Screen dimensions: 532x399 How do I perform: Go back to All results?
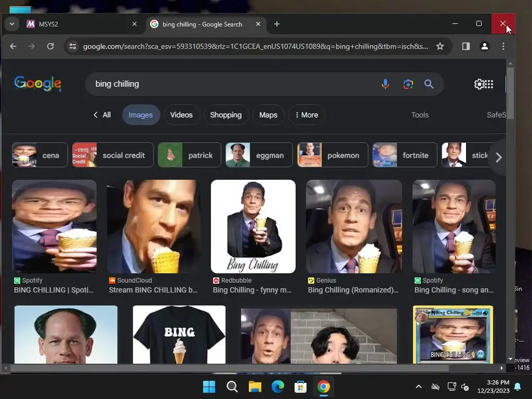click(102, 115)
